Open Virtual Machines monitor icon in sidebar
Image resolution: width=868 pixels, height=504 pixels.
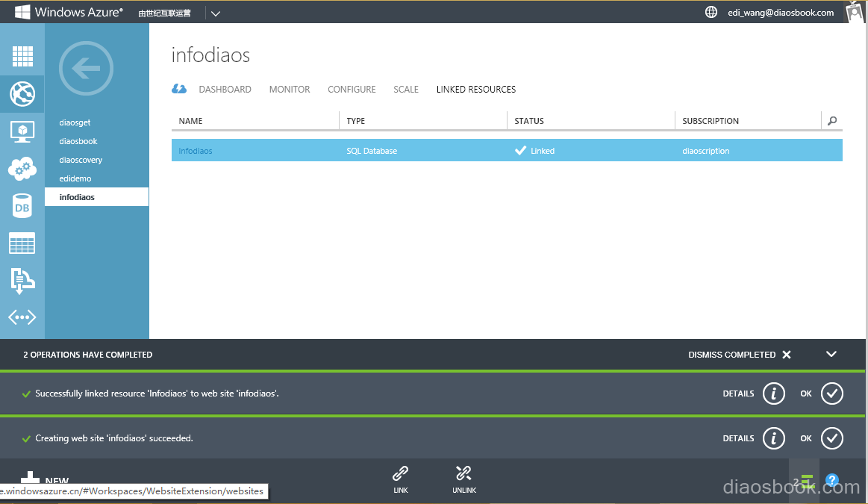pos(22,132)
